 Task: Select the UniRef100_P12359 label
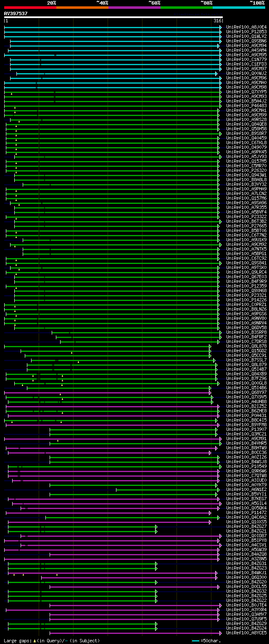click(246, 286)
